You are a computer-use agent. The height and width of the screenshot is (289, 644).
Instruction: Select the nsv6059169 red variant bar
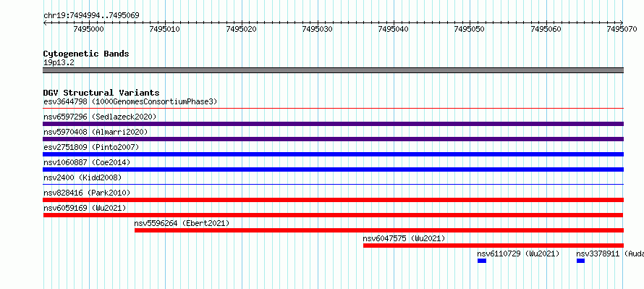[x=333, y=215]
